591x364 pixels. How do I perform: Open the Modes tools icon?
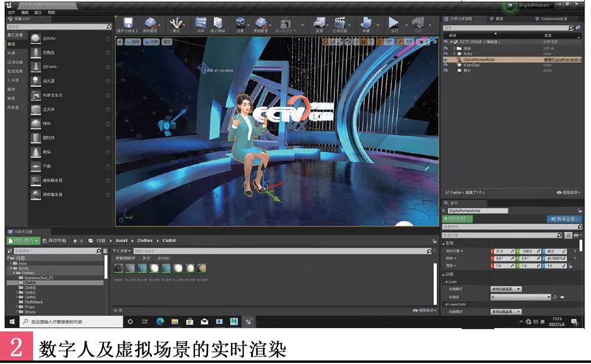176,24
